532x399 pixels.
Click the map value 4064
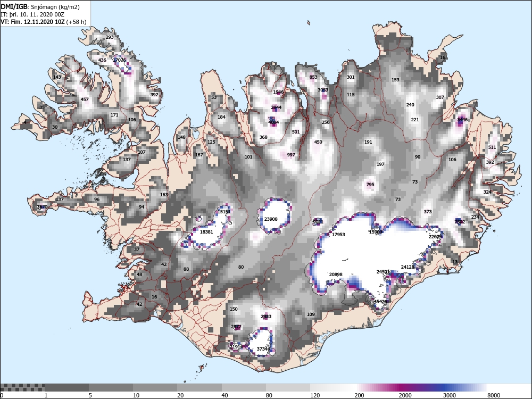click(x=273, y=122)
